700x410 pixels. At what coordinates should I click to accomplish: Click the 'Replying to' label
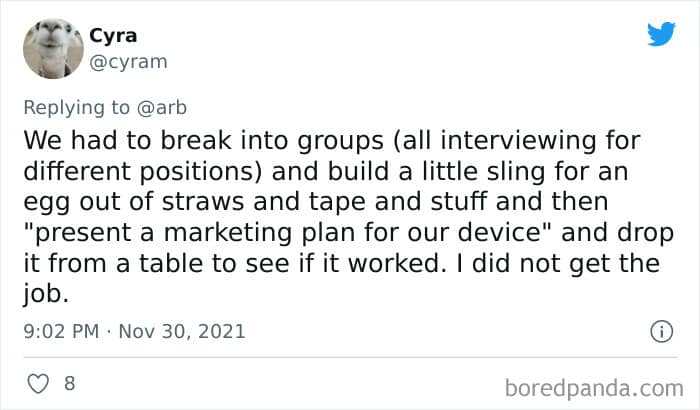tap(77, 108)
